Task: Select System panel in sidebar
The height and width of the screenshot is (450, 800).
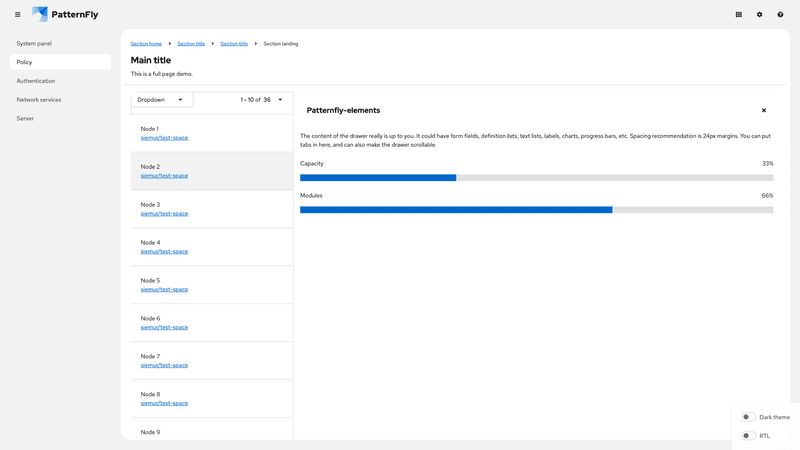Action: 60,43
